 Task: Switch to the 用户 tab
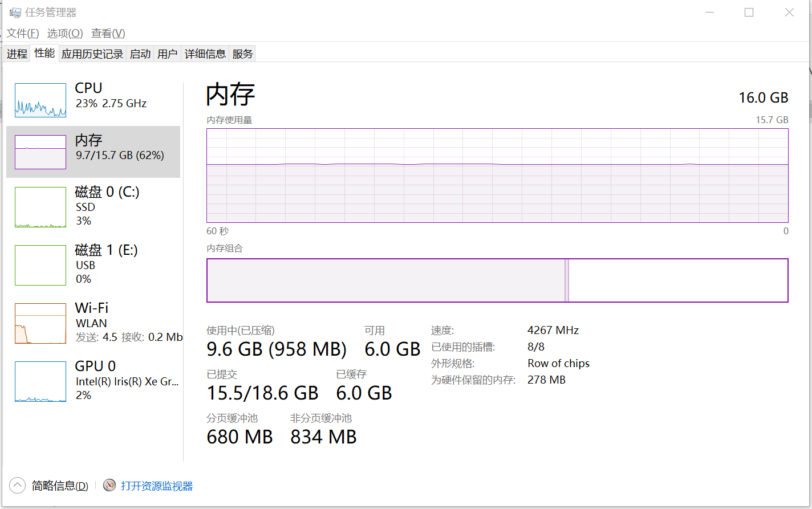click(x=168, y=54)
